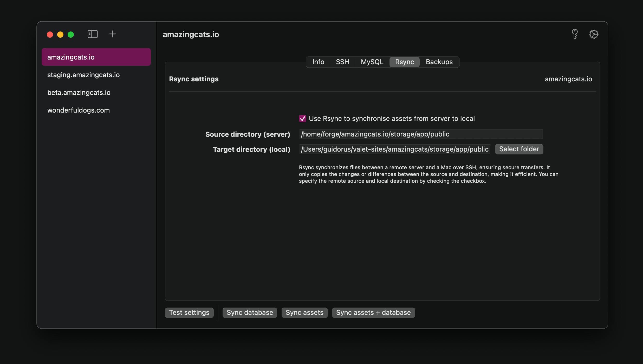This screenshot has width=643, height=364.
Task: Switch to the Info tab
Action: [x=318, y=62]
